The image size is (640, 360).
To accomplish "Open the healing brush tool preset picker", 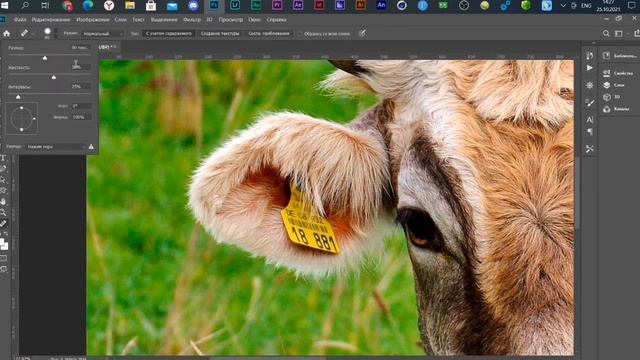I will [x=26, y=33].
